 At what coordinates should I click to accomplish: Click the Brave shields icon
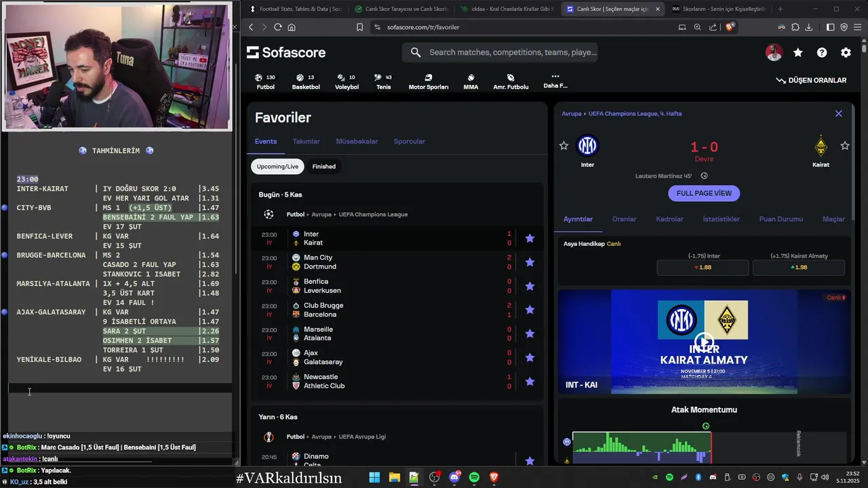coord(730,27)
